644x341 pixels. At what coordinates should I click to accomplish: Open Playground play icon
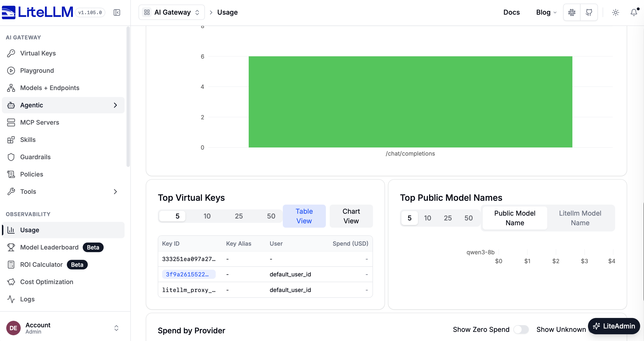(x=11, y=71)
